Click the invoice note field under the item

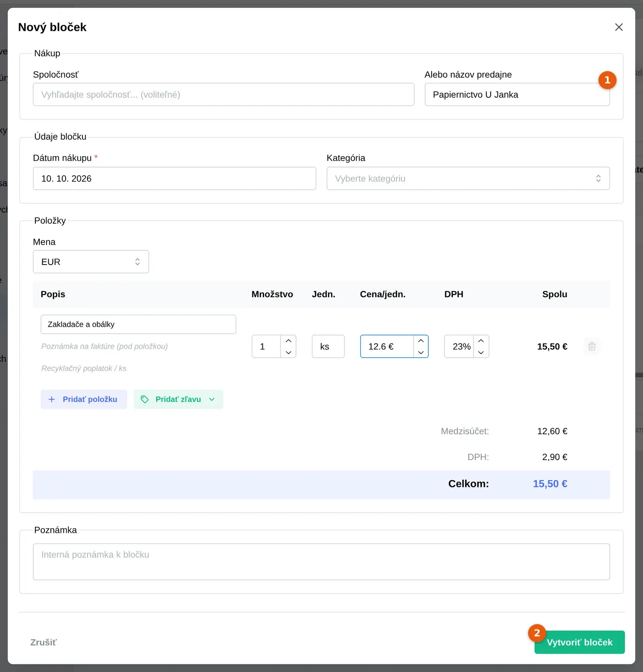click(x=138, y=346)
